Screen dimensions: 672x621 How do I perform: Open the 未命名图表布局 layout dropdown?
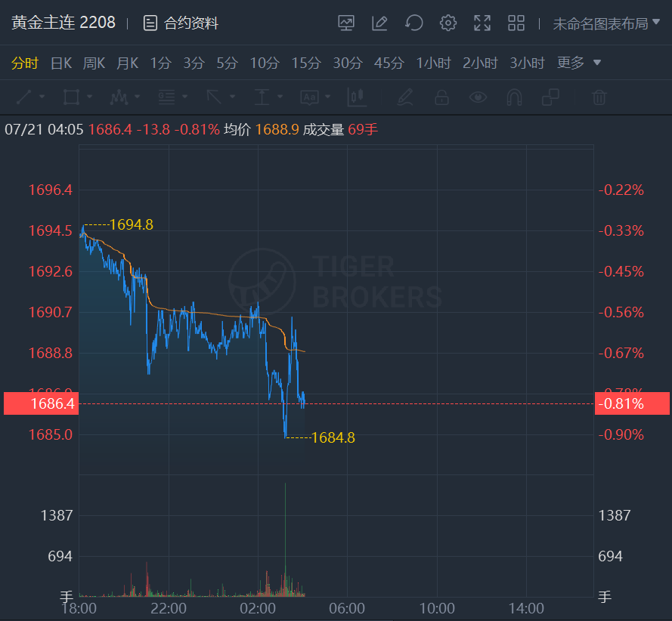[606, 23]
